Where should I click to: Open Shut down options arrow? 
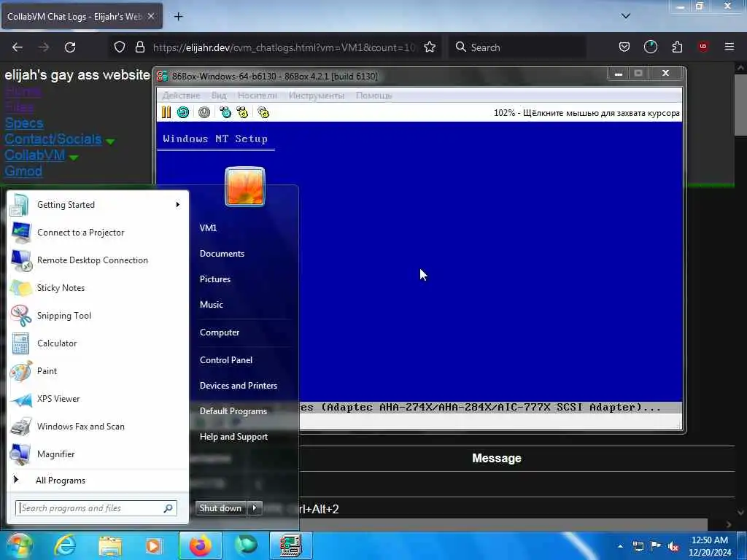coord(255,508)
